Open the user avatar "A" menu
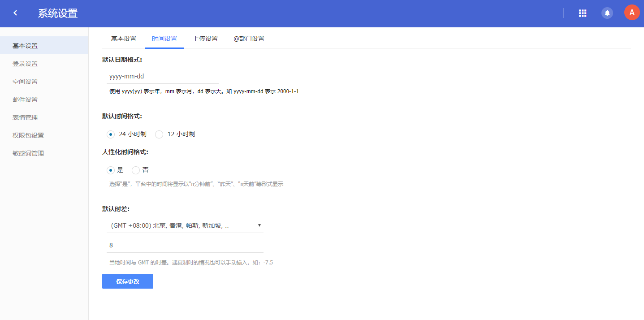Viewport: 644px width, 320px height. tap(632, 13)
